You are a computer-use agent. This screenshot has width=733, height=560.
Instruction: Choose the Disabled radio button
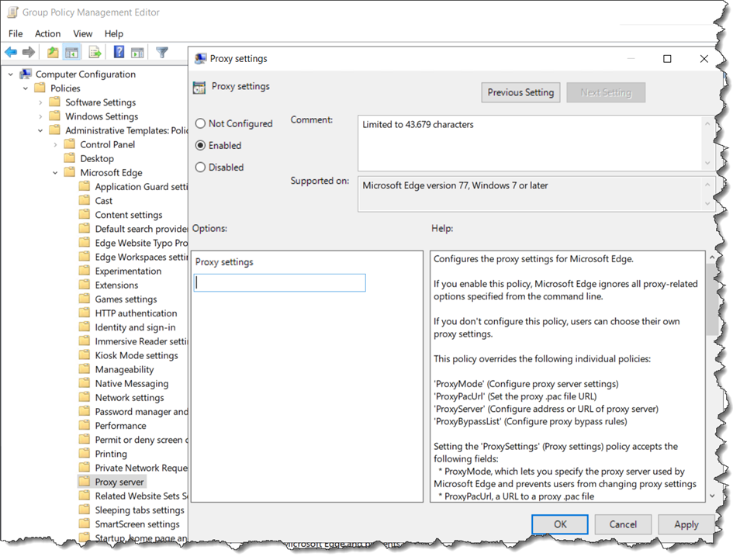tap(200, 167)
